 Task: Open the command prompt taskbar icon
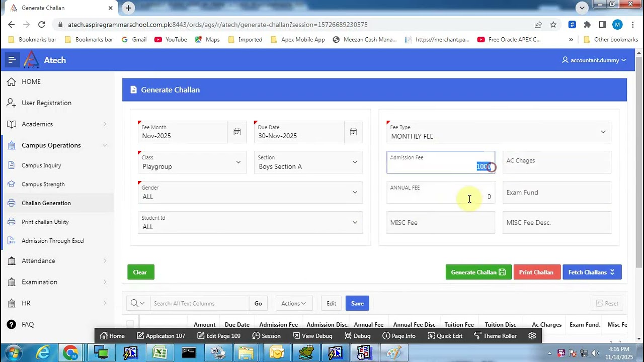[189, 352]
